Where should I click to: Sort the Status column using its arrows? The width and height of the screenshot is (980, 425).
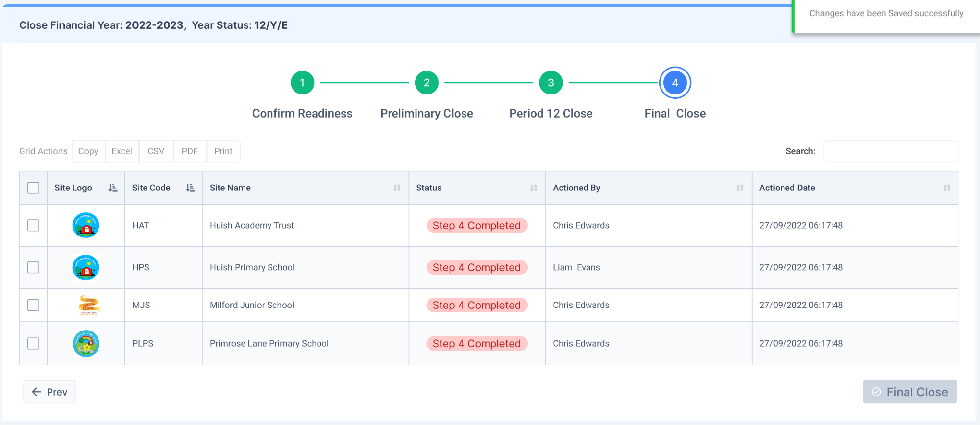click(534, 188)
